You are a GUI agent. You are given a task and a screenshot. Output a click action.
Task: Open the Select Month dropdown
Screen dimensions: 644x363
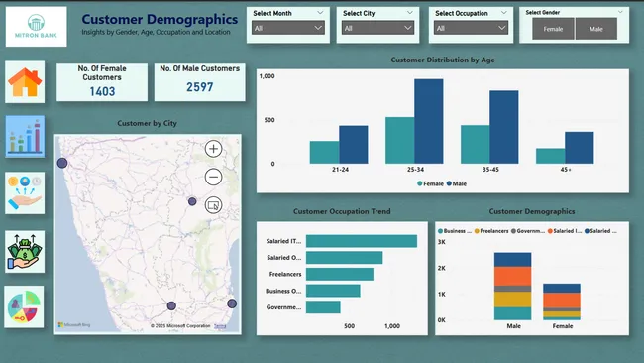coord(288,28)
